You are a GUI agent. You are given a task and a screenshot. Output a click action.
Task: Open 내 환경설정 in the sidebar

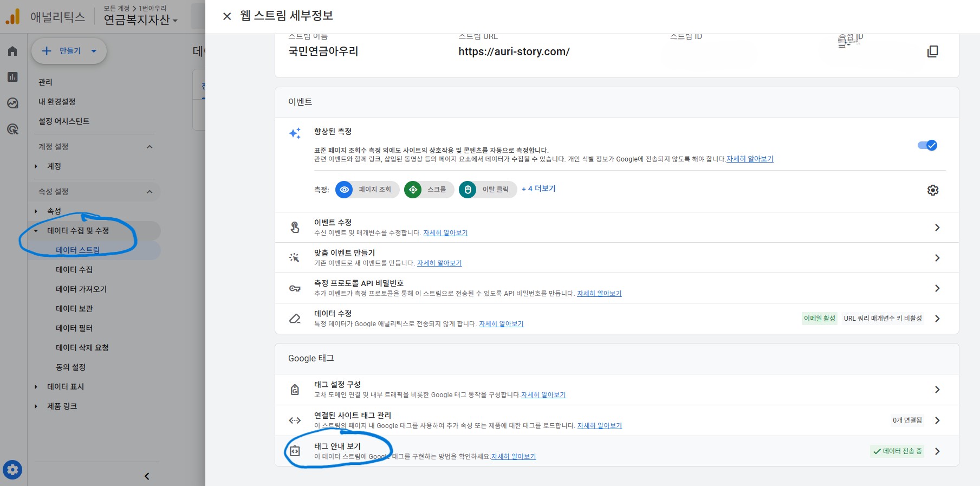coord(57,102)
